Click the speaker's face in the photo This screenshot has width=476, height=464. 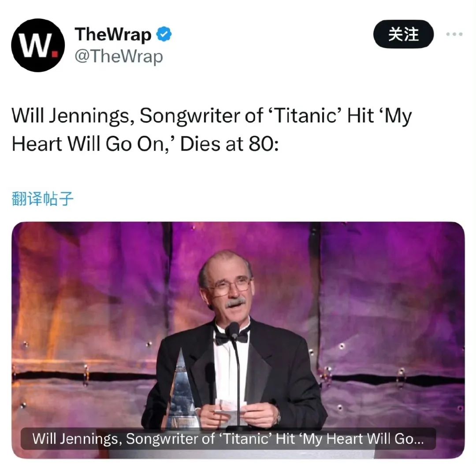click(x=230, y=288)
